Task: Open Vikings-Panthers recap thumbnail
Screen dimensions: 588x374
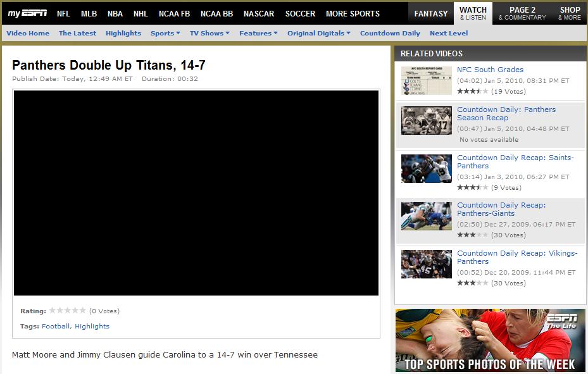Action: point(427,264)
